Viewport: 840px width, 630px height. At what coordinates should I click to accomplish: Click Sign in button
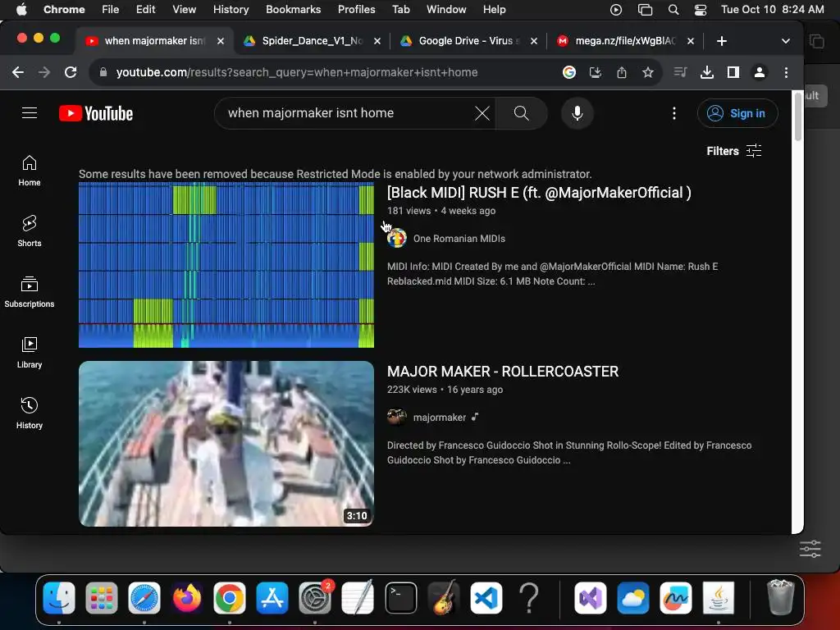[x=737, y=113]
